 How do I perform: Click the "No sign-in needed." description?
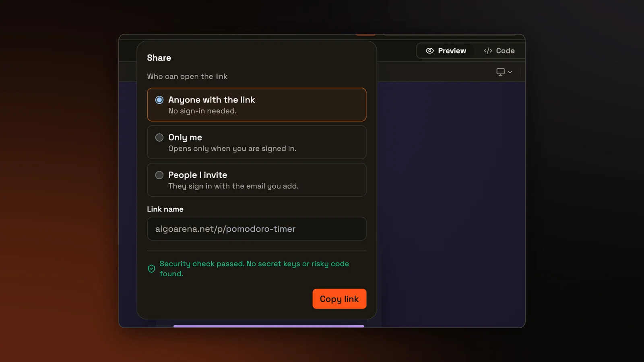coord(202,111)
